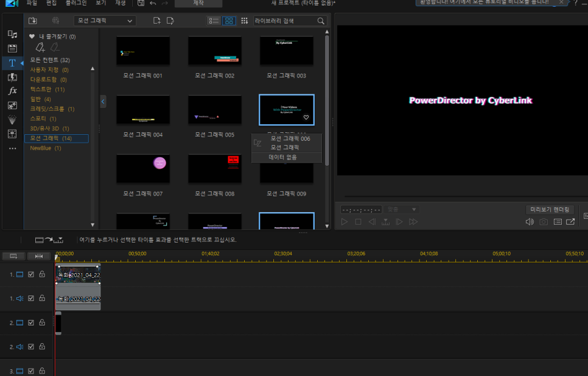Click the timeline track manager button
Viewport: 588px width, 376px height.
tap(13, 257)
